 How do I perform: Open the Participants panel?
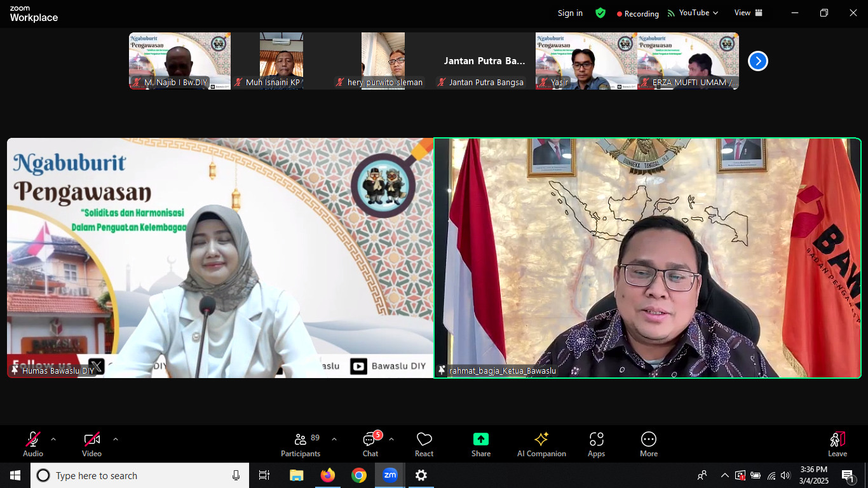tap(301, 443)
